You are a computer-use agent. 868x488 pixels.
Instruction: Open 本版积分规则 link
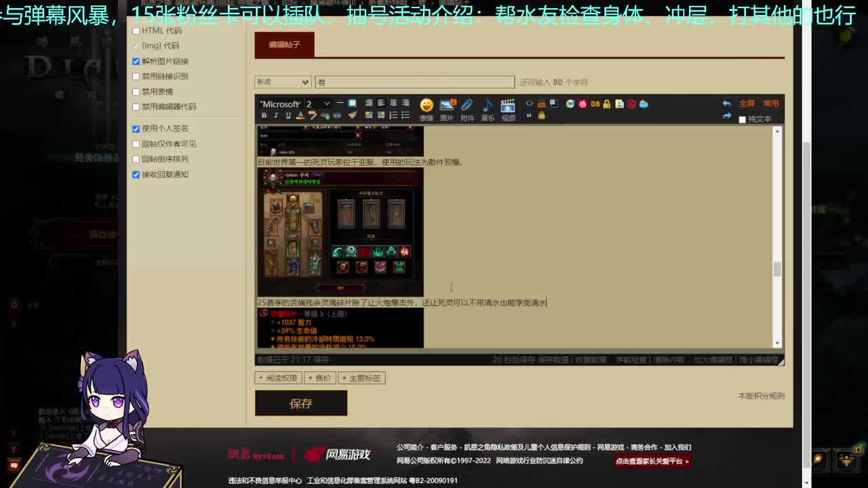click(x=761, y=396)
